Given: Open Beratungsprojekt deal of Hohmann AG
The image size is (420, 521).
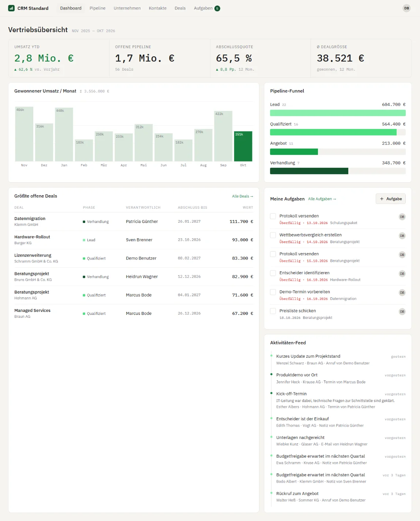Looking at the screenshot, I should coord(134,295).
